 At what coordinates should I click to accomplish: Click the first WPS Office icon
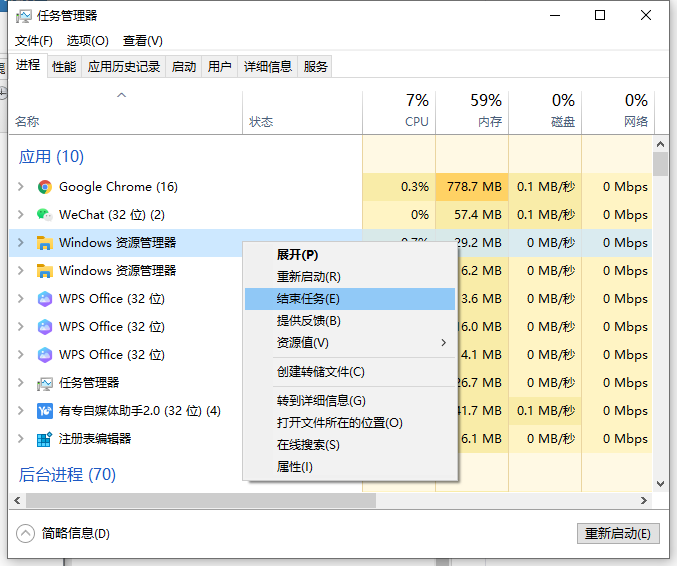(44, 299)
